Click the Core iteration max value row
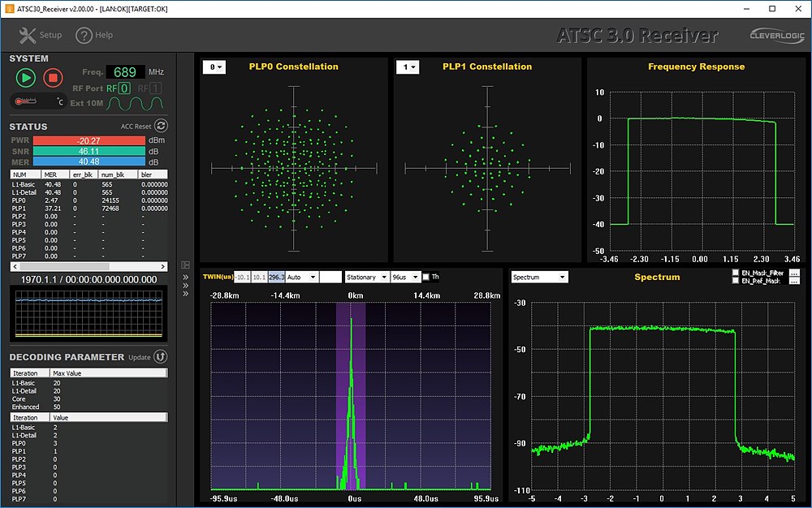 pyautogui.click(x=89, y=399)
